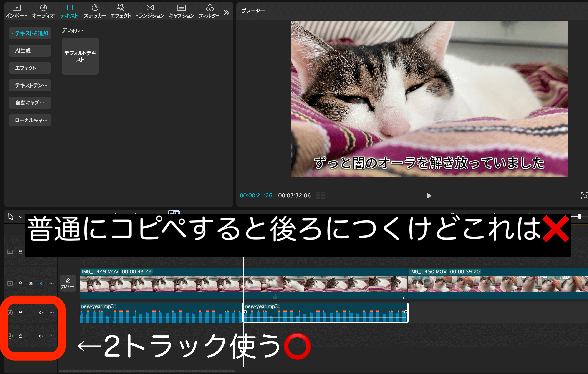The width and height of the screenshot is (588, 374).
Task: Click the カバー cover edit button
Action: tap(68, 283)
